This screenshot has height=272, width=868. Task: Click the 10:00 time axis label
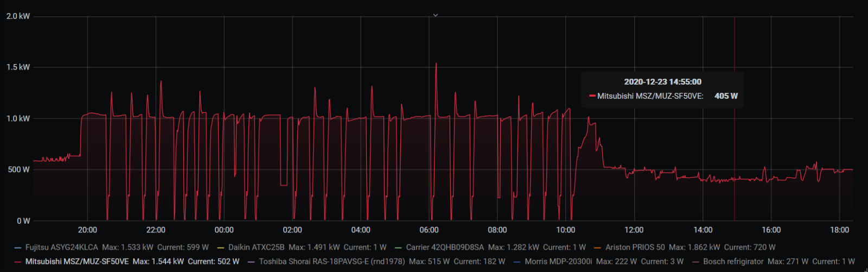tap(566, 230)
